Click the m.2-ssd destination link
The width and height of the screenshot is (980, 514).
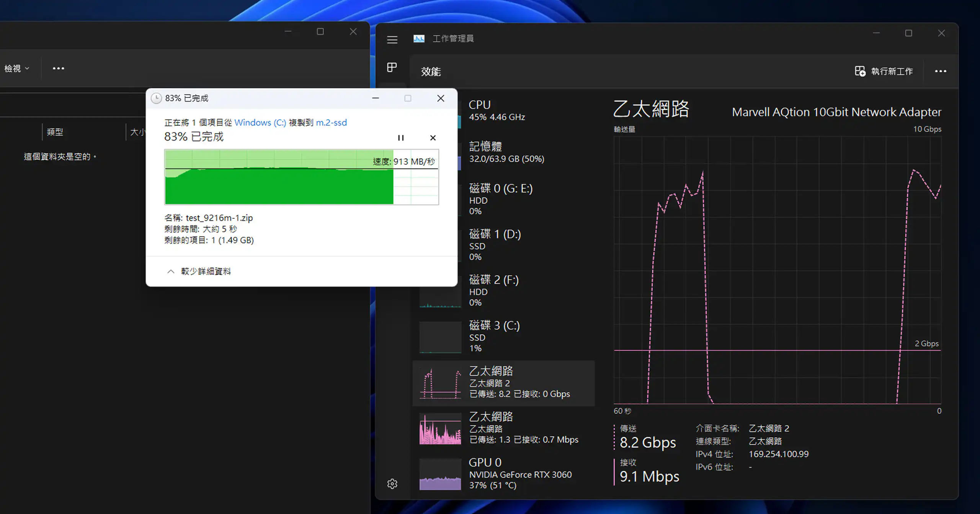[331, 122]
